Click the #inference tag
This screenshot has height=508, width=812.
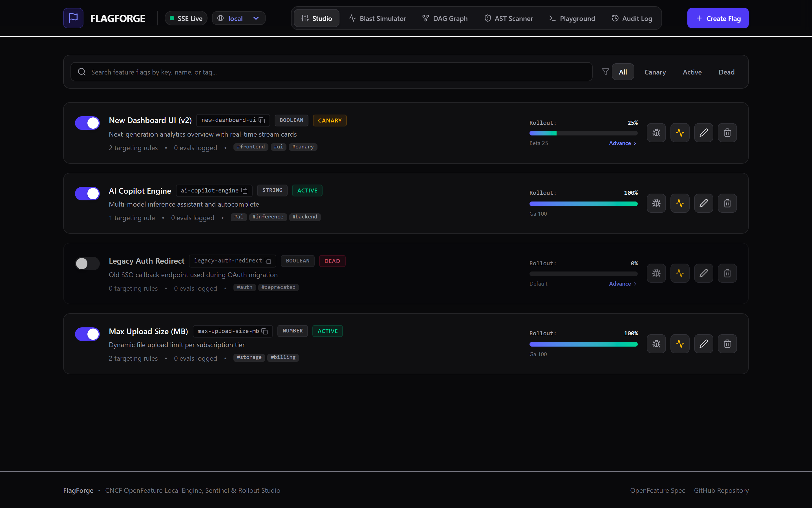(x=268, y=217)
